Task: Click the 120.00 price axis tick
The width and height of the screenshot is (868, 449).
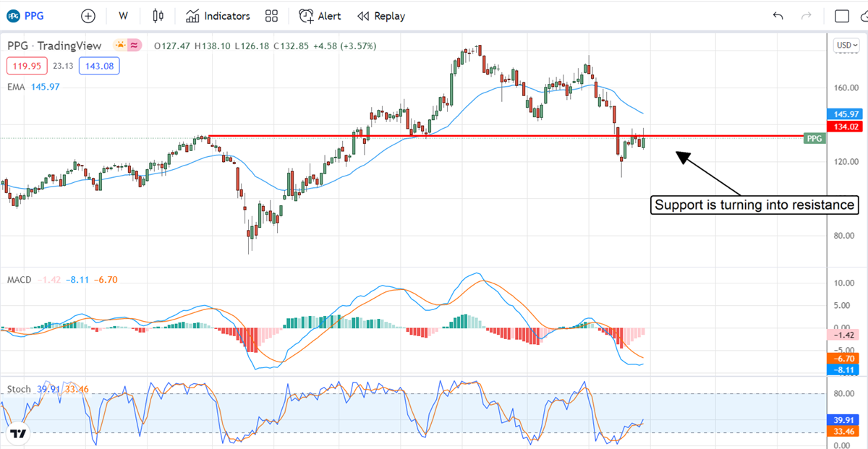Action: pos(846,162)
